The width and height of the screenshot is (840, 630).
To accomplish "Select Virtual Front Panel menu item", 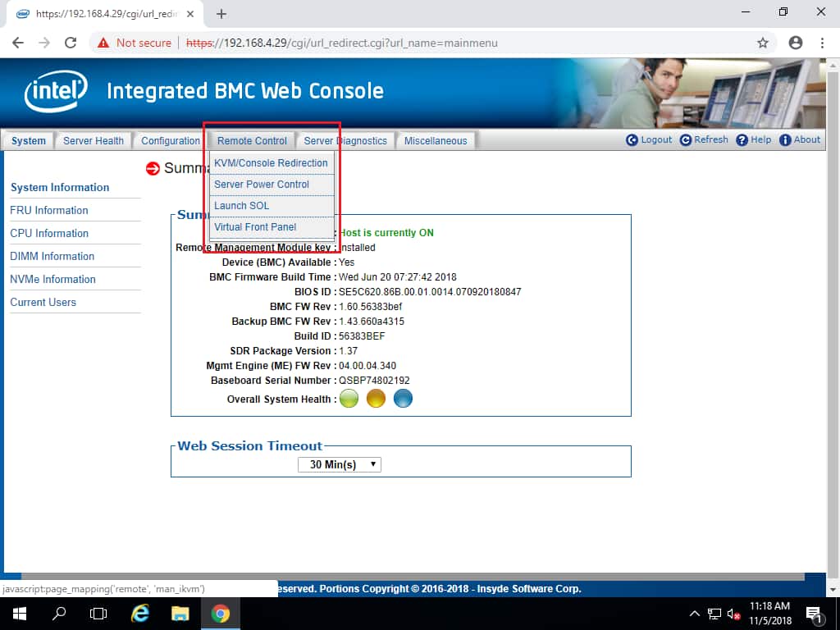I will coord(271,227).
